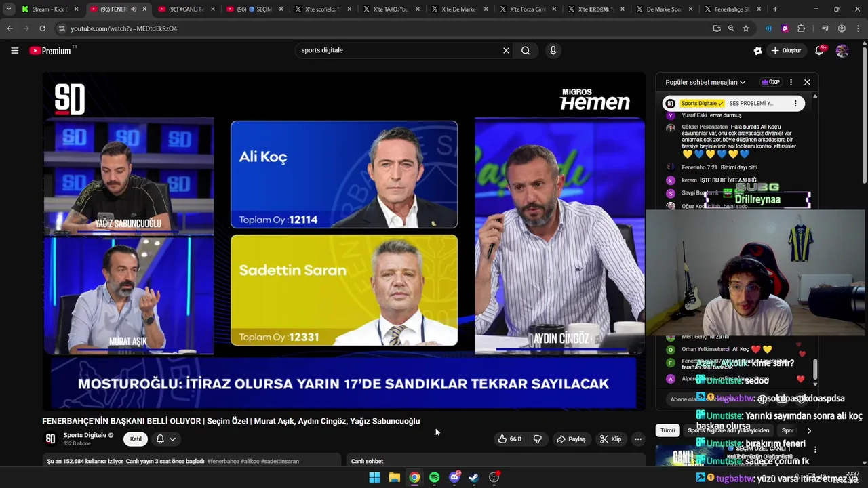Switch to the Stream - Kick tab

[50, 9]
